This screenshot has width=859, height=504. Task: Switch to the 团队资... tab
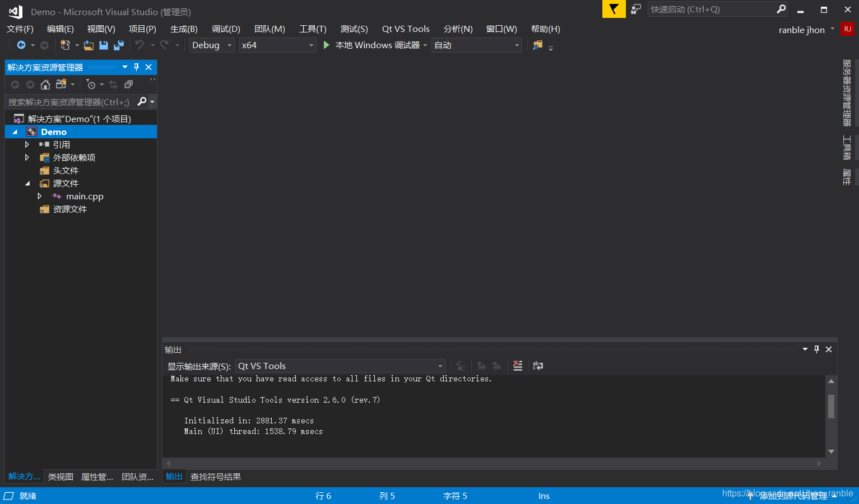point(137,477)
